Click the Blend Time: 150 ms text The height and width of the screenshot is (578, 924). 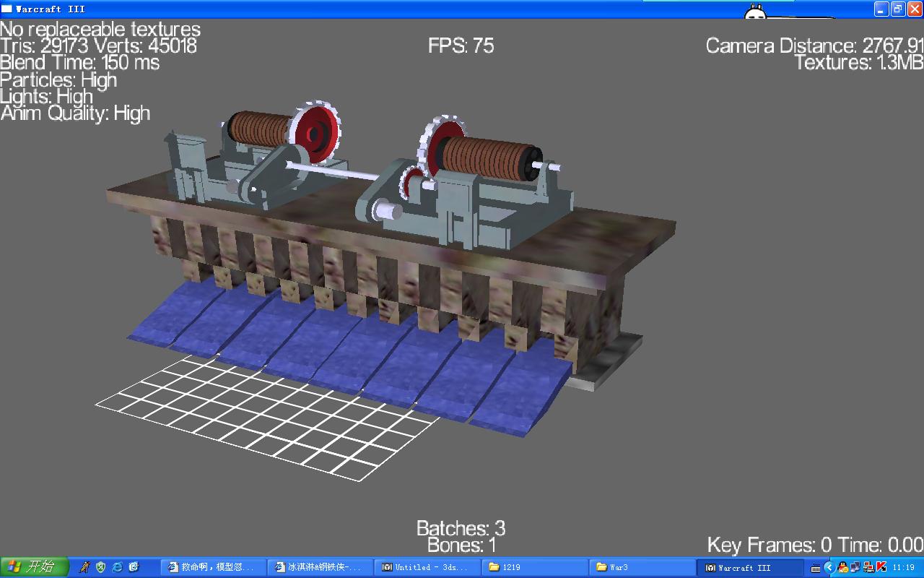pos(80,63)
